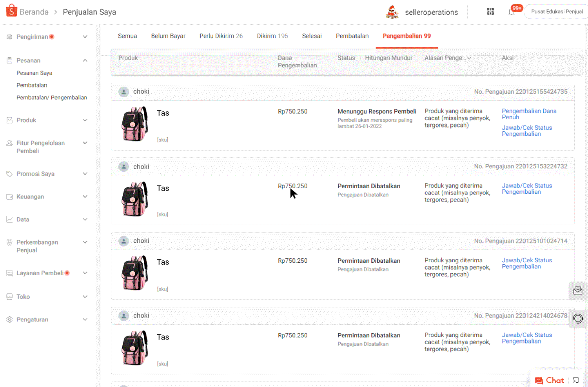
Task: Open the headset support icon
Action: pos(578,318)
